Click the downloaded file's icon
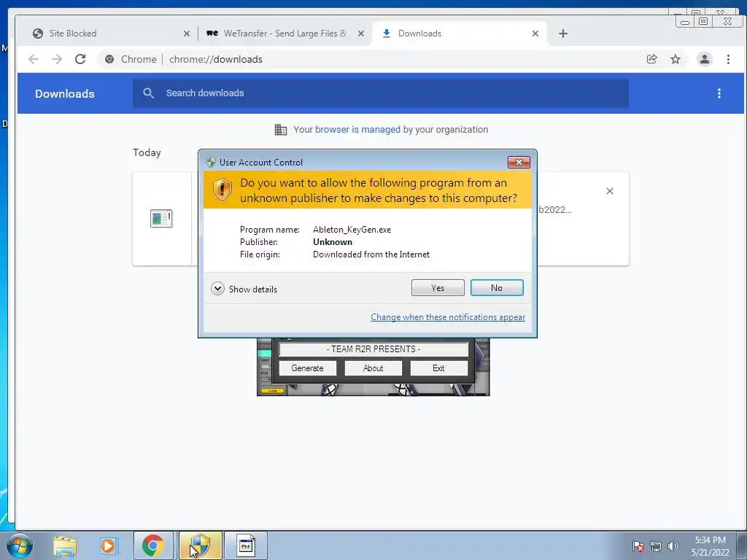This screenshot has height=560, width=747. pos(161,219)
